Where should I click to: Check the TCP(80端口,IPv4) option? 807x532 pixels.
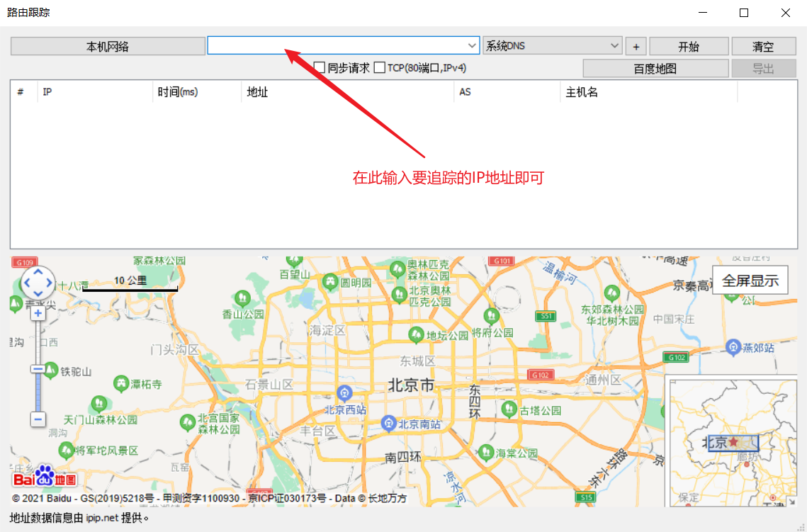point(380,68)
